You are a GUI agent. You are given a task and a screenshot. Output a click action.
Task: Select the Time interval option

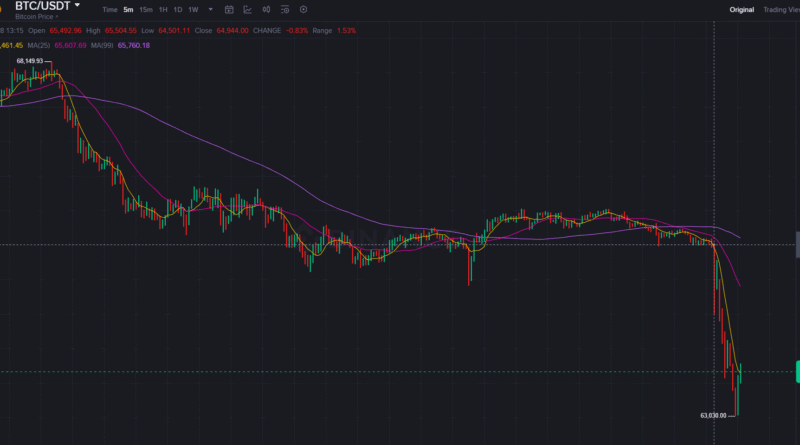(110, 10)
